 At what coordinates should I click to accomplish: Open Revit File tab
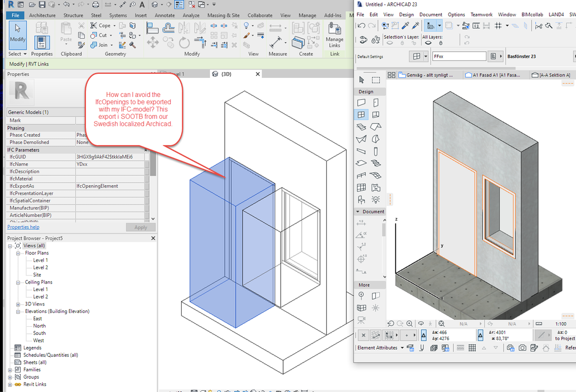16,16
